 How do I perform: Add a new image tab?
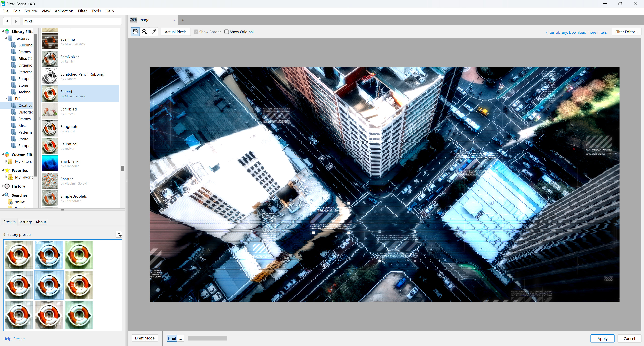pyautogui.click(x=182, y=20)
